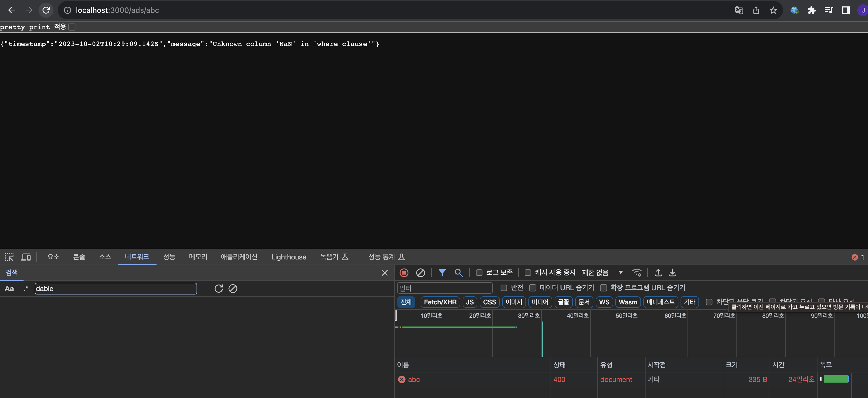This screenshot has width=868, height=398.
Task: Click the export HAR download icon
Action: (672, 273)
